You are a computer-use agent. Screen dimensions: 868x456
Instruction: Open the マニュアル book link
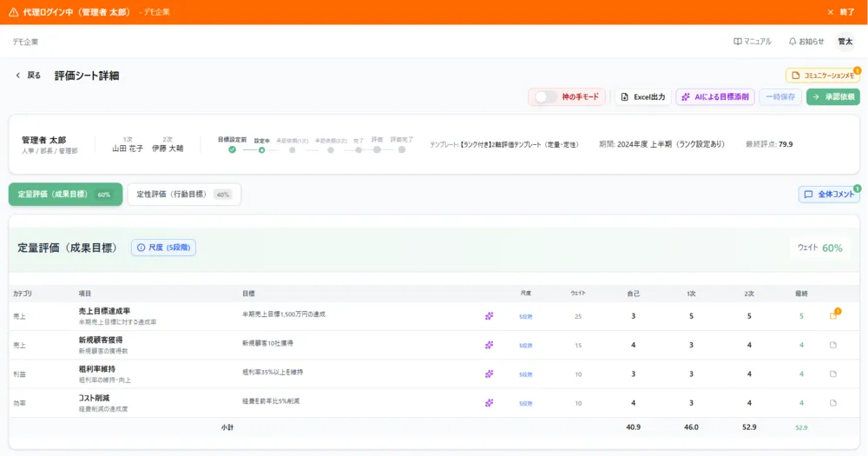click(753, 42)
